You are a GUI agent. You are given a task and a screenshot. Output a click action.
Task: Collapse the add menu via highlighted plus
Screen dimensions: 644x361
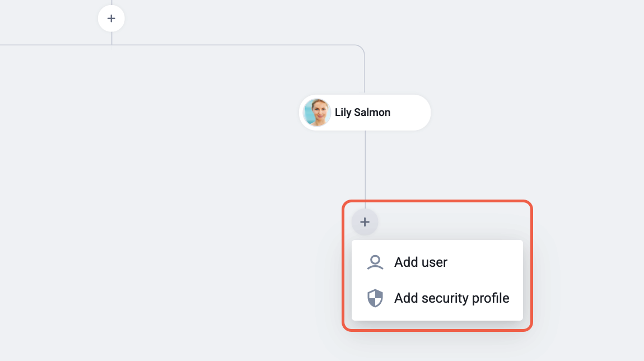[365, 222]
